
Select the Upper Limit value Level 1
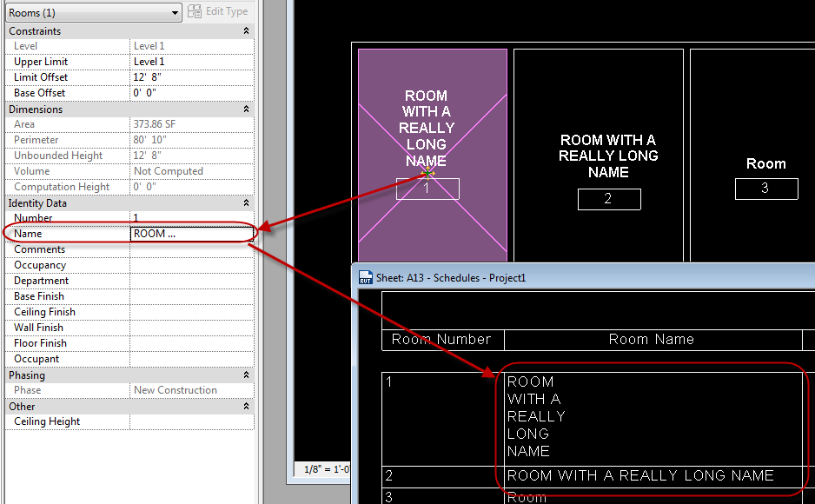191,61
